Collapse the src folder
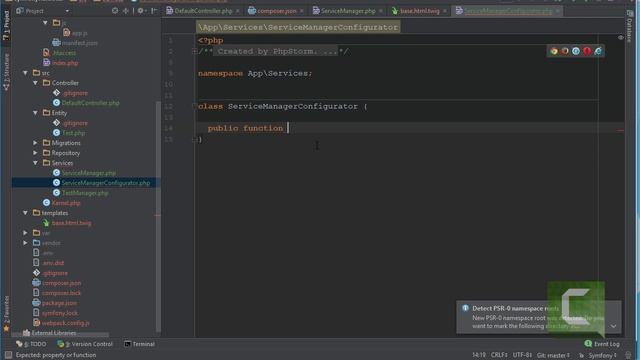 [x=25, y=73]
